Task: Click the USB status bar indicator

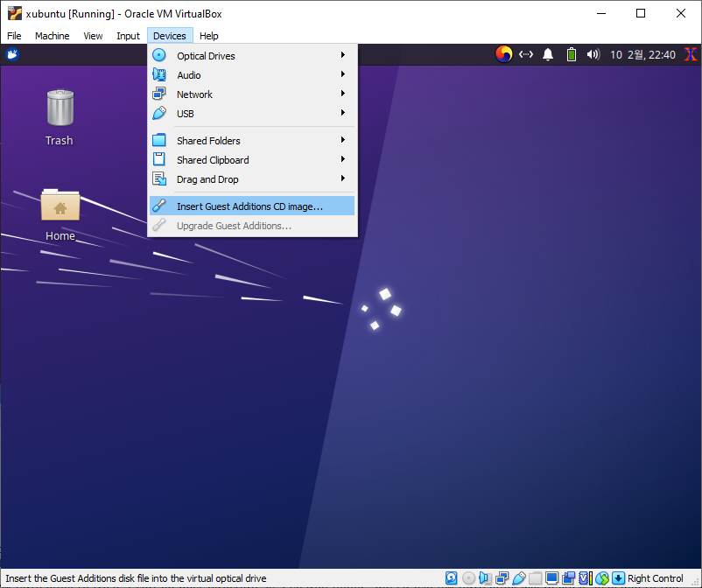Action: tap(518, 577)
